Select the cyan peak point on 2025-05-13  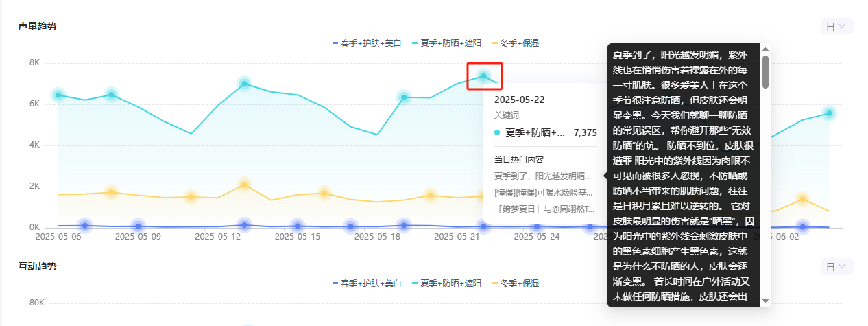tap(244, 84)
